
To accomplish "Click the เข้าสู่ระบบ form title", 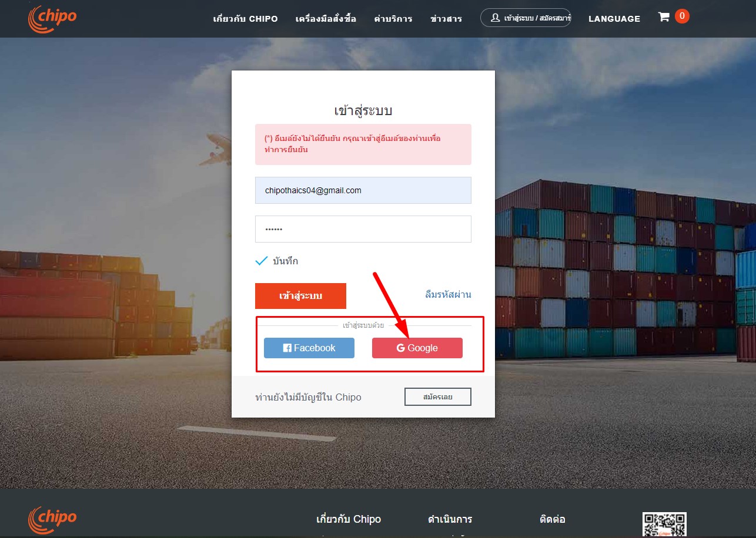I will pyautogui.click(x=363, y=110).
